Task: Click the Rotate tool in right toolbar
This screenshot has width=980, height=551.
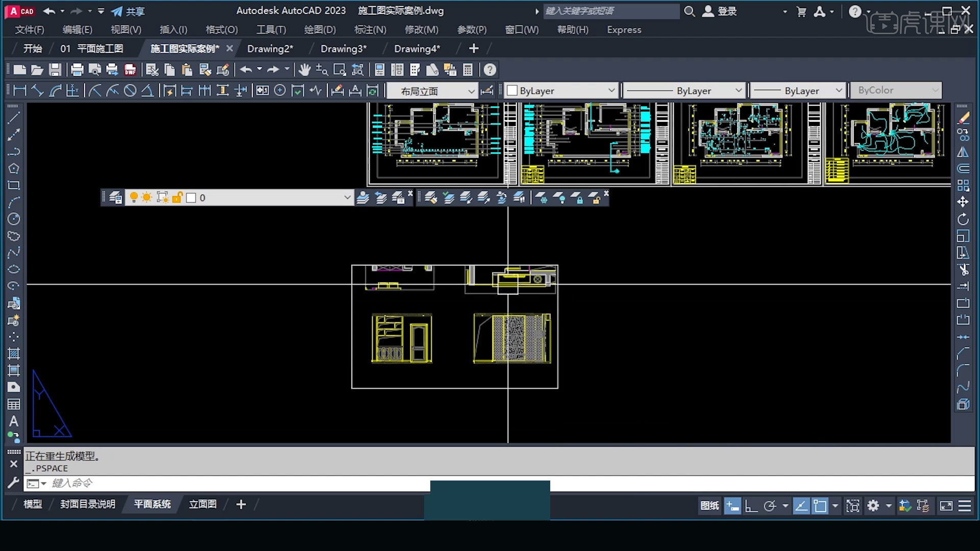Action: click(963, 219)
